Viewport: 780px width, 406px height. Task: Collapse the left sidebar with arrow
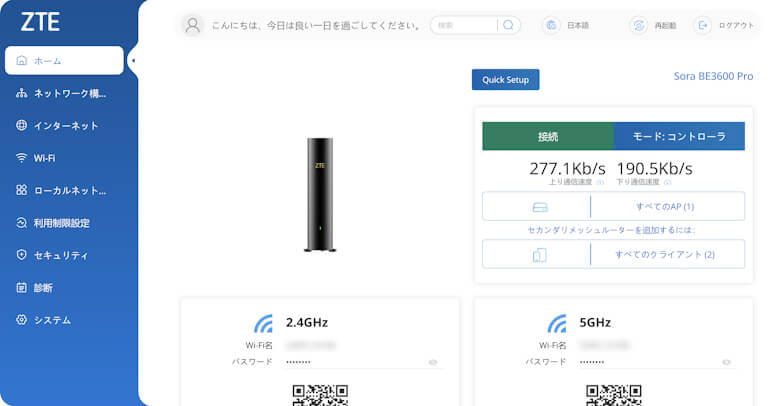pos(133,61)
